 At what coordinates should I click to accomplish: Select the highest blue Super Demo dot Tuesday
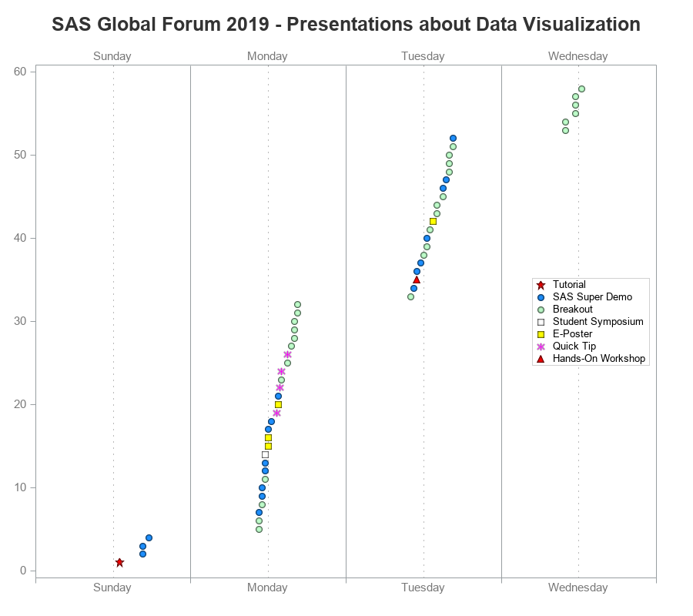point(453,139)
